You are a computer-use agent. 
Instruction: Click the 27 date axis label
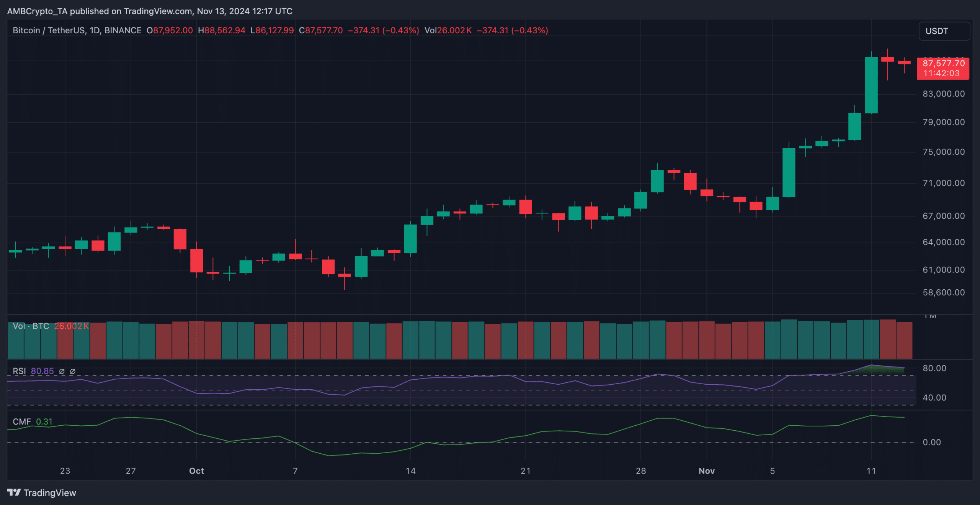point(131,471)
